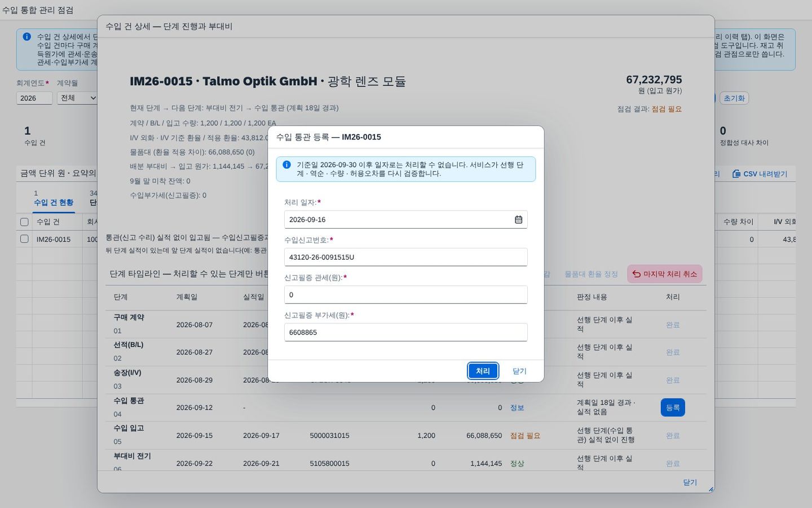Viewport: 812px width, 508px height.
Task: Grab the resize handle of the 수입 건 상세 dialog
Action: click(x=710, y=489)
